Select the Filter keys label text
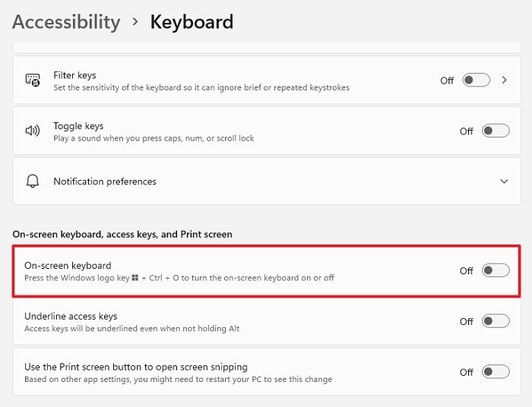The image size is (532, 407). [x=74, y=75]
